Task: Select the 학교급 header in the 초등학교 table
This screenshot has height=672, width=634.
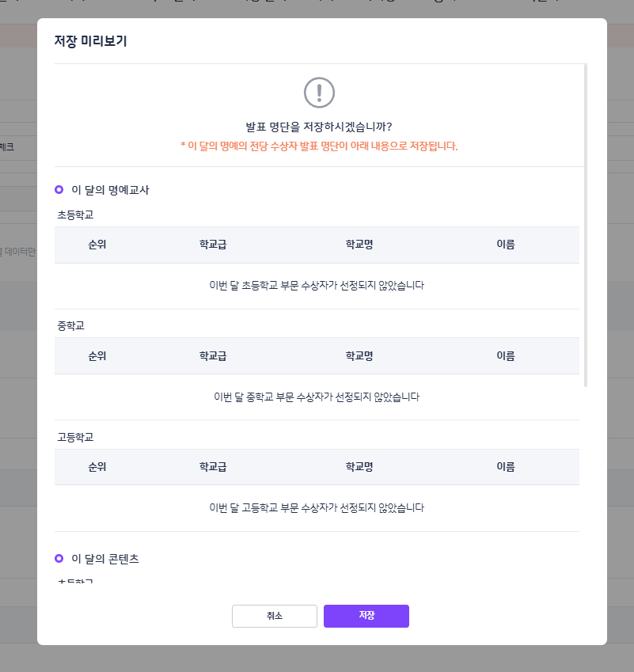Action: (x=213, y=245)
